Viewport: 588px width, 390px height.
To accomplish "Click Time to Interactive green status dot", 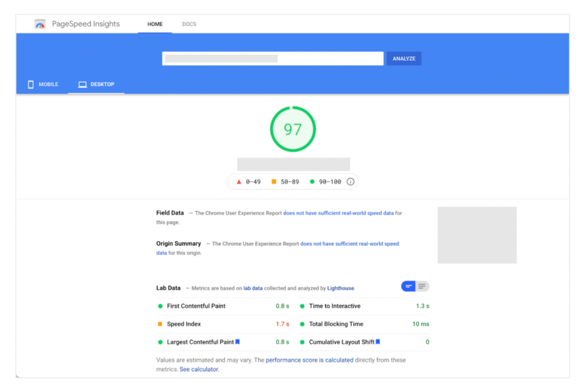I will click(302, 306).
